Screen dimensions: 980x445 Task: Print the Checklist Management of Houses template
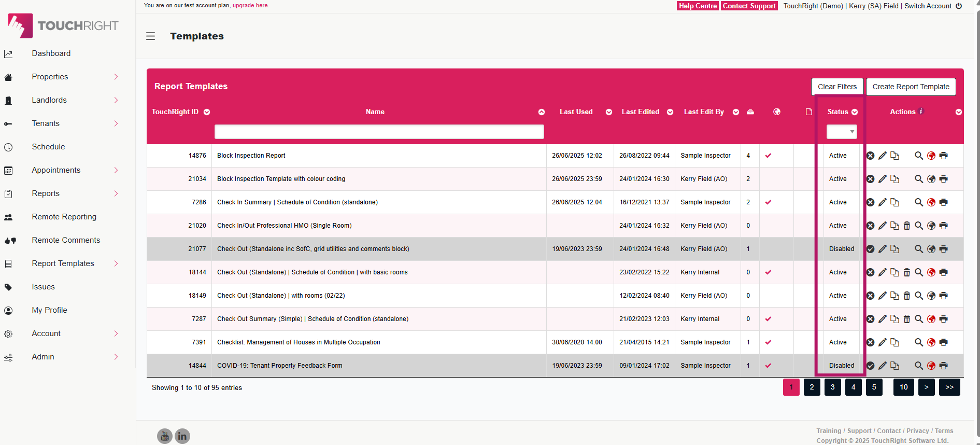pyautogui.click(x=943, y=342)
